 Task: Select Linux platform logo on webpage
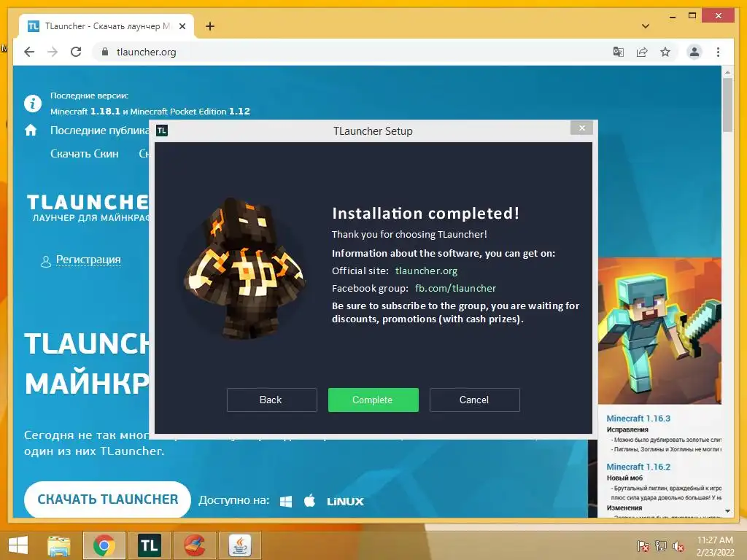(x=345, y=502)
